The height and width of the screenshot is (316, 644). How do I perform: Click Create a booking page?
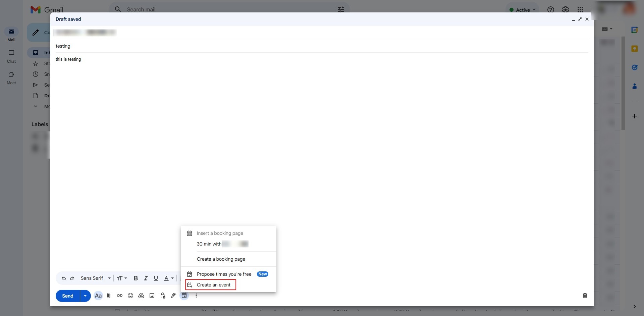[x=221, y=259]
